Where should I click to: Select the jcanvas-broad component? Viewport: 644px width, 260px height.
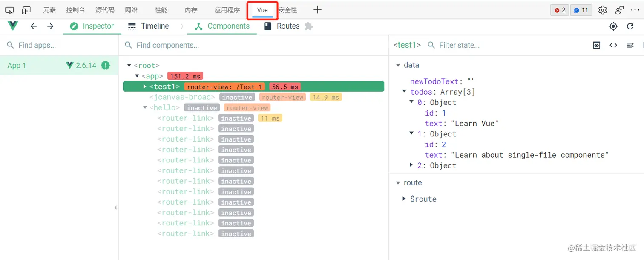182,97
